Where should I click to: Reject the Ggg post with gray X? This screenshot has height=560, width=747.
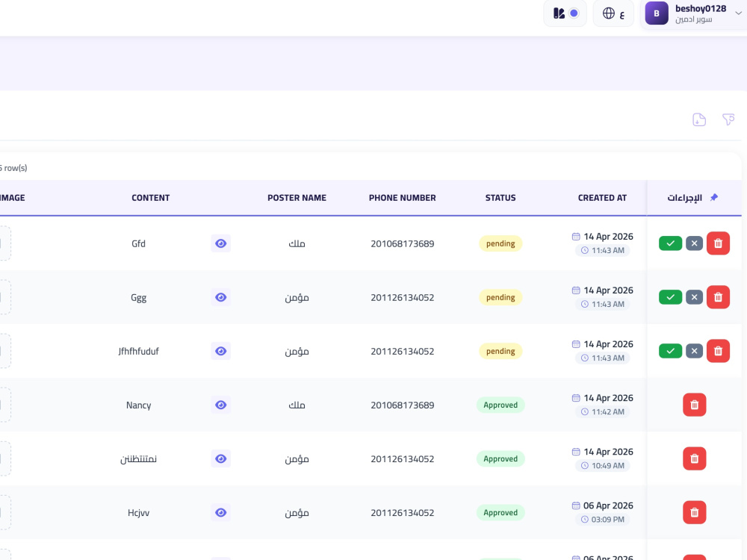(694, 297)
